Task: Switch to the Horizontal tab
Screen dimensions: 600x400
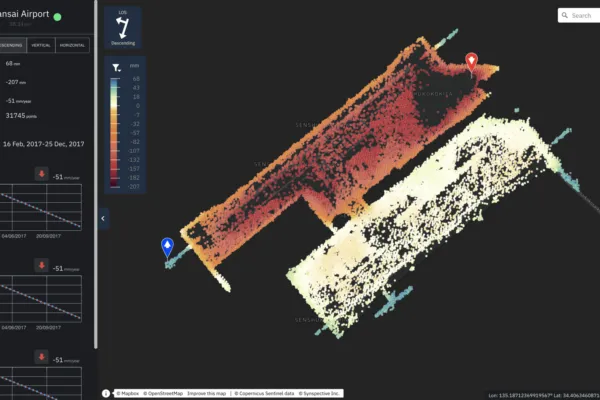Action: click(x=73, y=45)
